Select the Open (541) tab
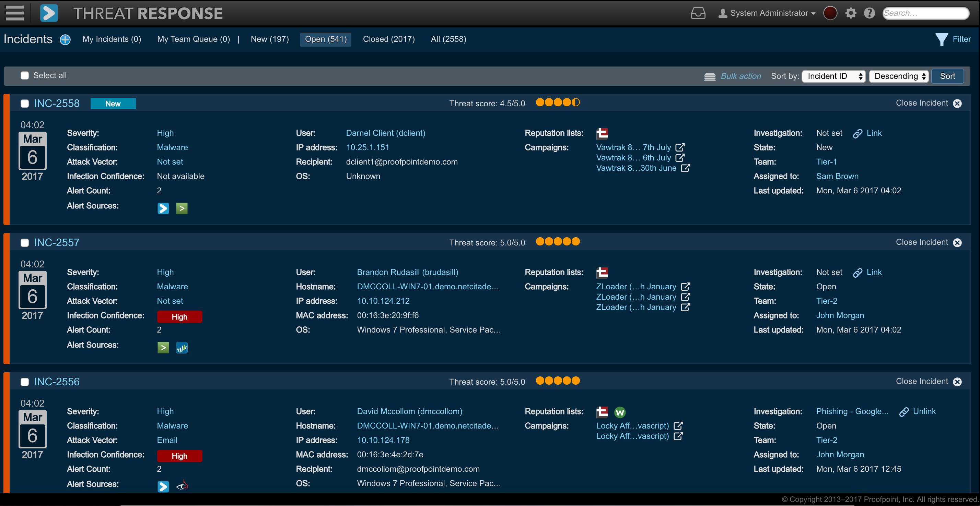Viewport: 980px width, 506px height. click(x=326, y=39)
